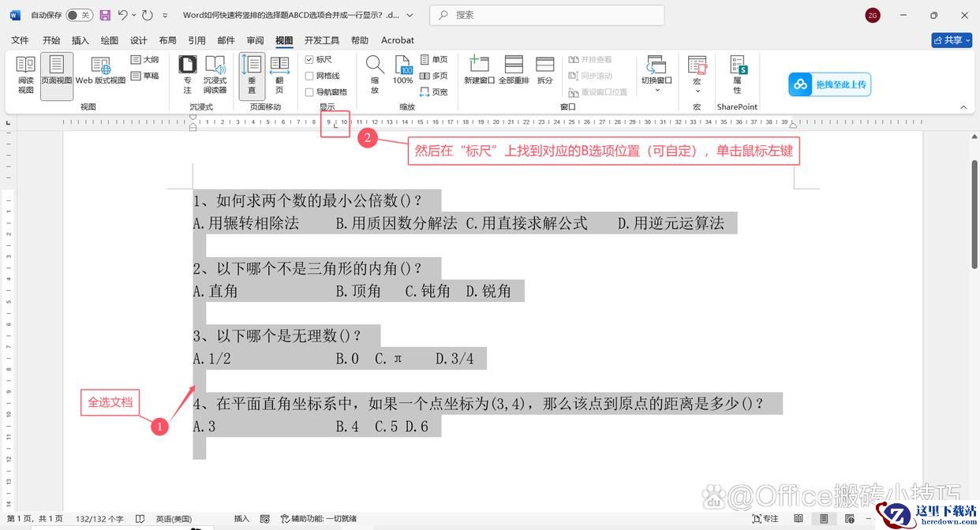Click the 共享 share button
This screenshot has width=980, height=530.
click(951, 40)
